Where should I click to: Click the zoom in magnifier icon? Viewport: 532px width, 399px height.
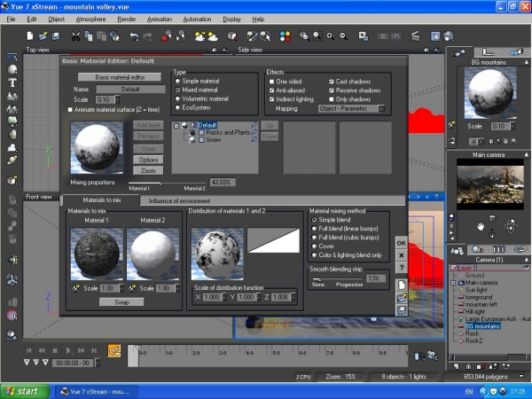(x=330, y=36)
